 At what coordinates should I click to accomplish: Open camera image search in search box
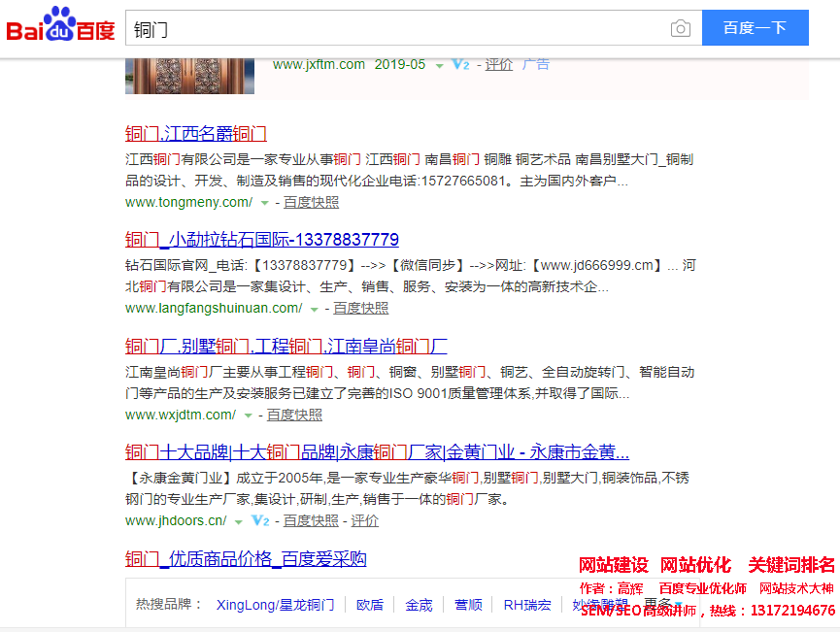[680, 28]
